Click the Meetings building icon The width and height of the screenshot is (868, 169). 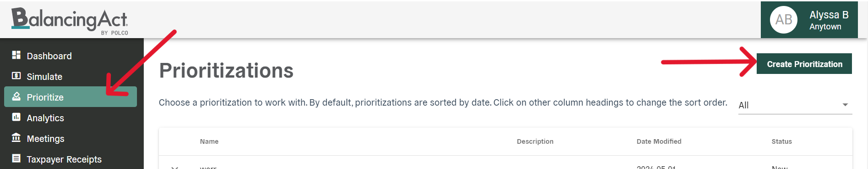(16, 138)
